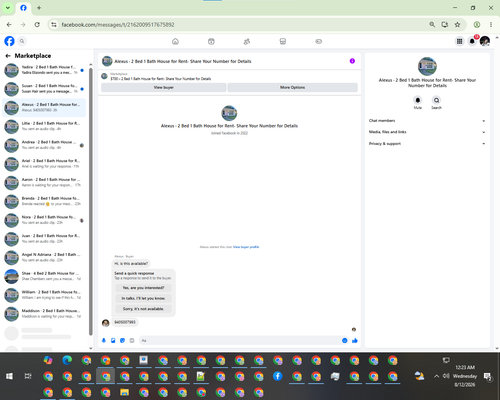The width and height of the screenshot is (500, 400).
Task: Open Aaron conversation
Action: (44, 182)
